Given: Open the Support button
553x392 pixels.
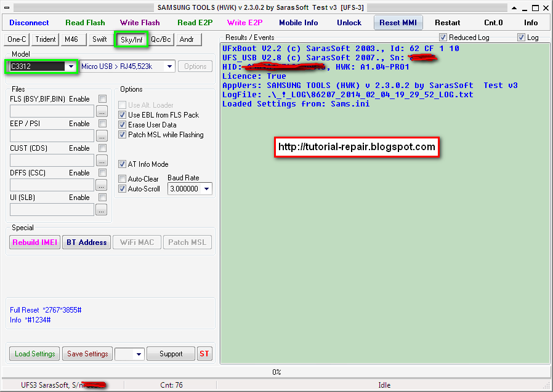Looking at the screenshot, I should 171,354.
